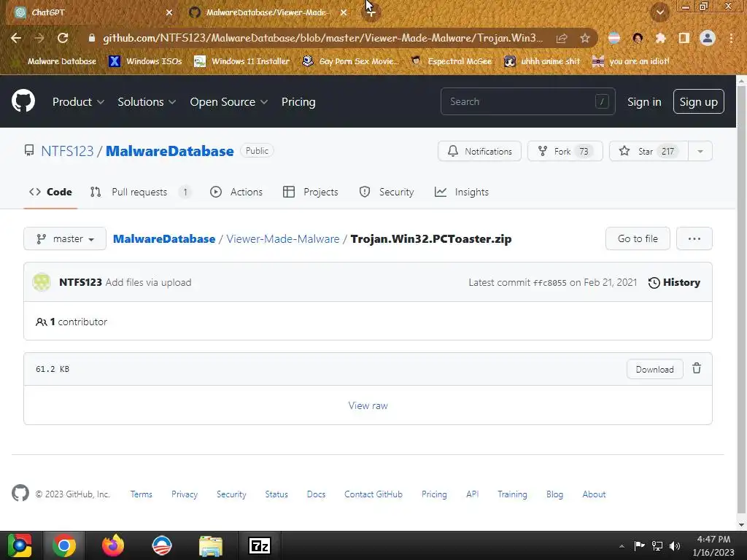
Task: Open the Pricing page in header
Action: pyautogui.click(x=298, y=102)
